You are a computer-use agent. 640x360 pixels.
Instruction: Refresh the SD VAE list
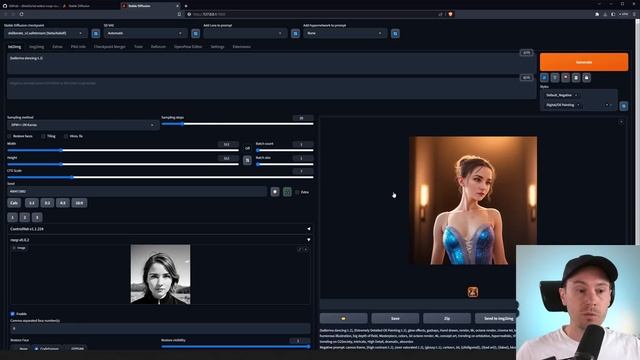click(196, 33)
